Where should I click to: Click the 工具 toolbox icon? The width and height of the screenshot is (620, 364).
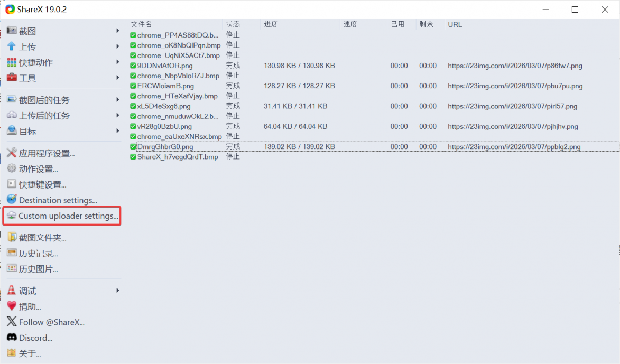[11, 78]
